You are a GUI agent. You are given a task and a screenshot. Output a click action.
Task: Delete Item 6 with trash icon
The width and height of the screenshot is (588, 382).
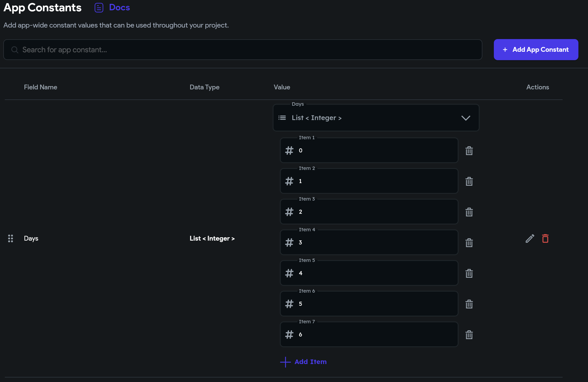[469, 304]
